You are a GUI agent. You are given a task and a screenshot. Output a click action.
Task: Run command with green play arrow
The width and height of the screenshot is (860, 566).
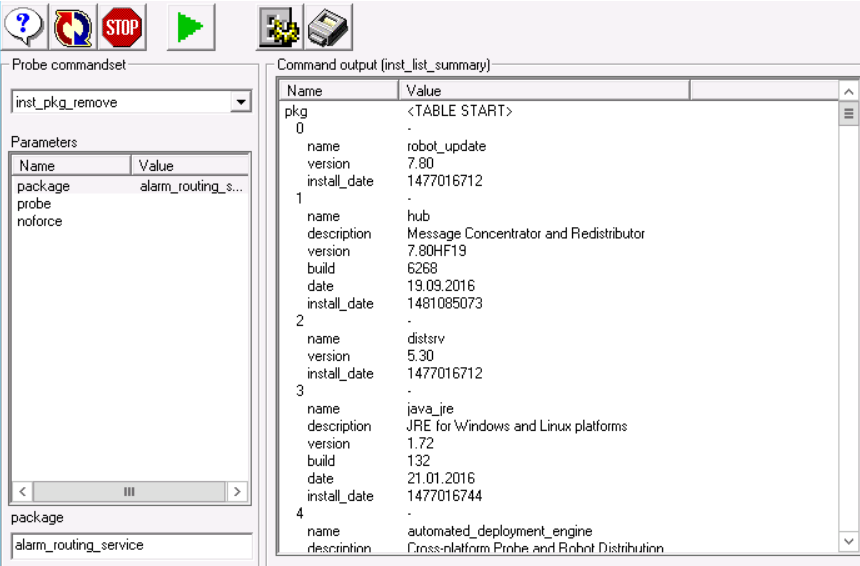tap(190, 27)
